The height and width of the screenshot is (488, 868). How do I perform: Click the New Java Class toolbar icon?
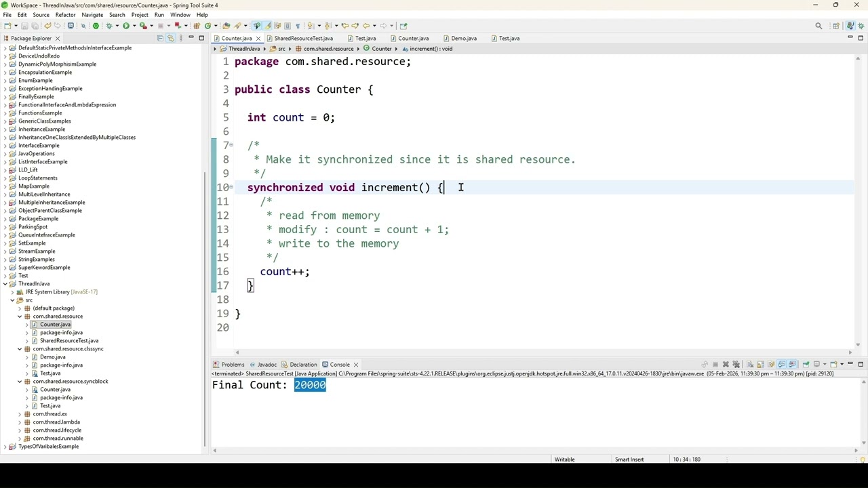[208, 26]
